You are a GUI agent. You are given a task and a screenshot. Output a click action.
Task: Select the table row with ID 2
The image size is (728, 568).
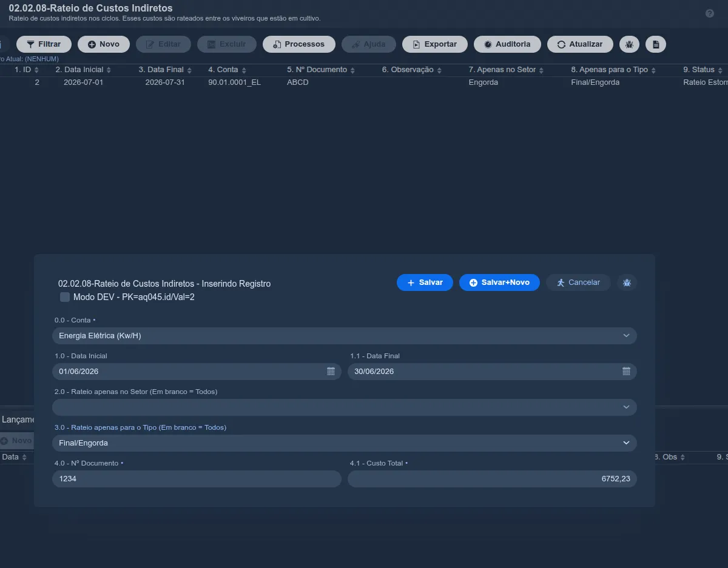coord(364,82)
